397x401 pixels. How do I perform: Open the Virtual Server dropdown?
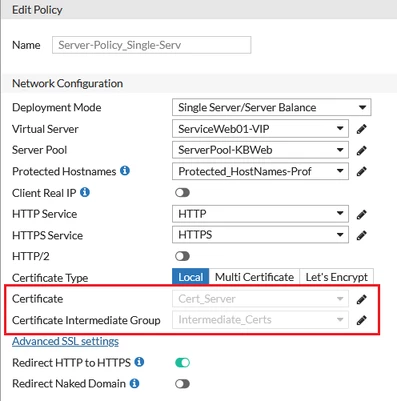260,129
